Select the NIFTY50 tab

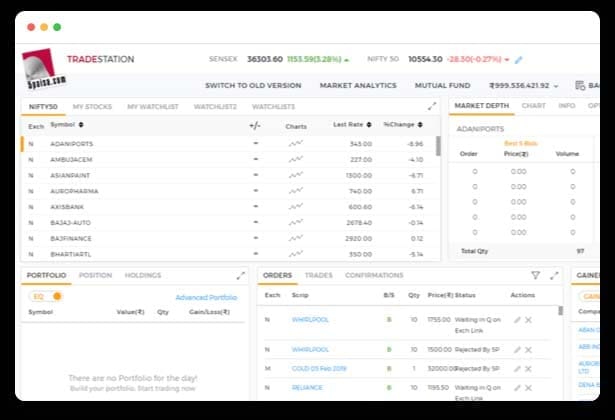click(x=43, y=107)
